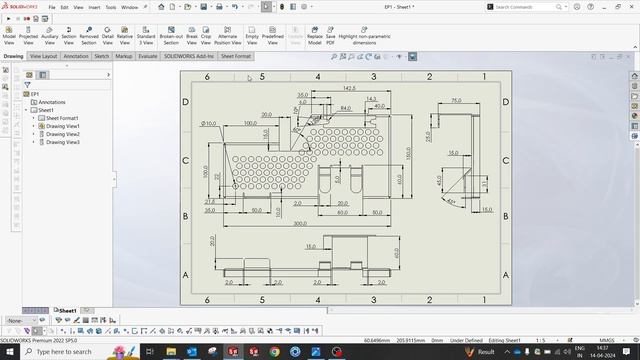Click the Rebuild traffic light icon
The width and height of the screenshot is (640, 360).
click(282, 7)
